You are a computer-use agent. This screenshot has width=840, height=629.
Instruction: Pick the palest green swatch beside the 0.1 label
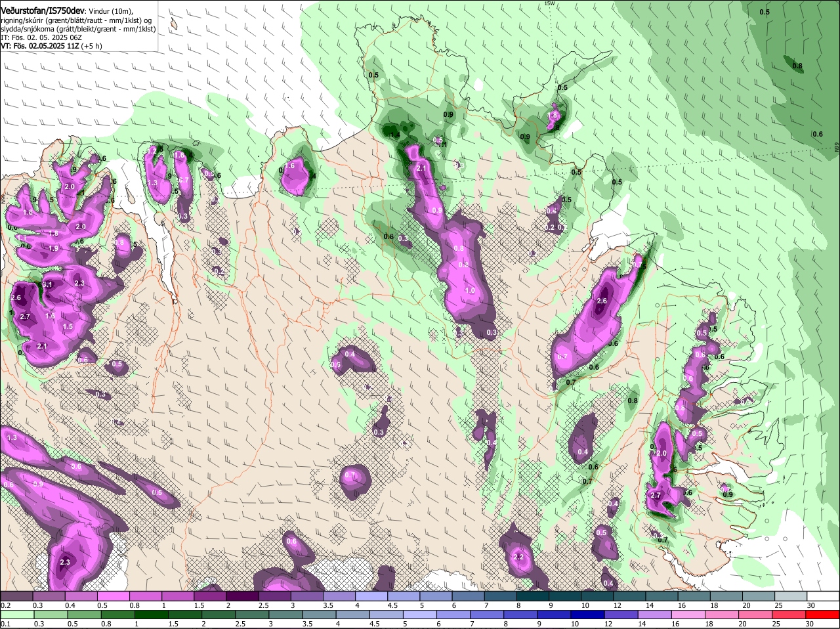(x=16, y=614)
